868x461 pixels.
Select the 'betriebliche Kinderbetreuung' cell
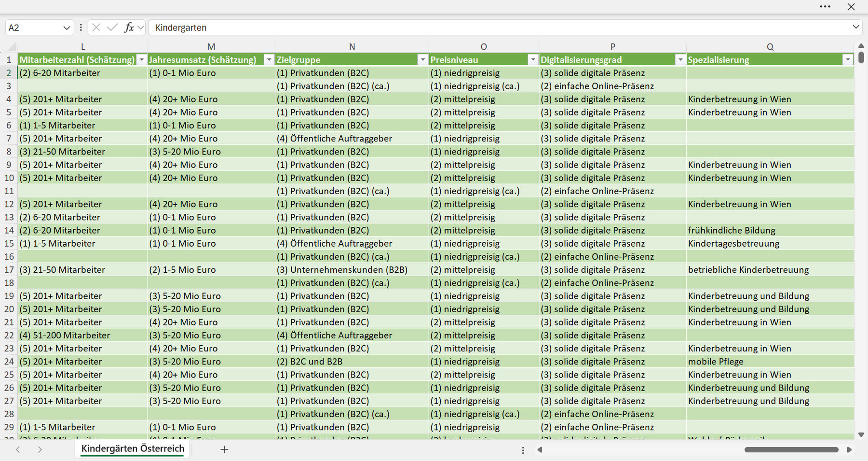coord(770,270)
